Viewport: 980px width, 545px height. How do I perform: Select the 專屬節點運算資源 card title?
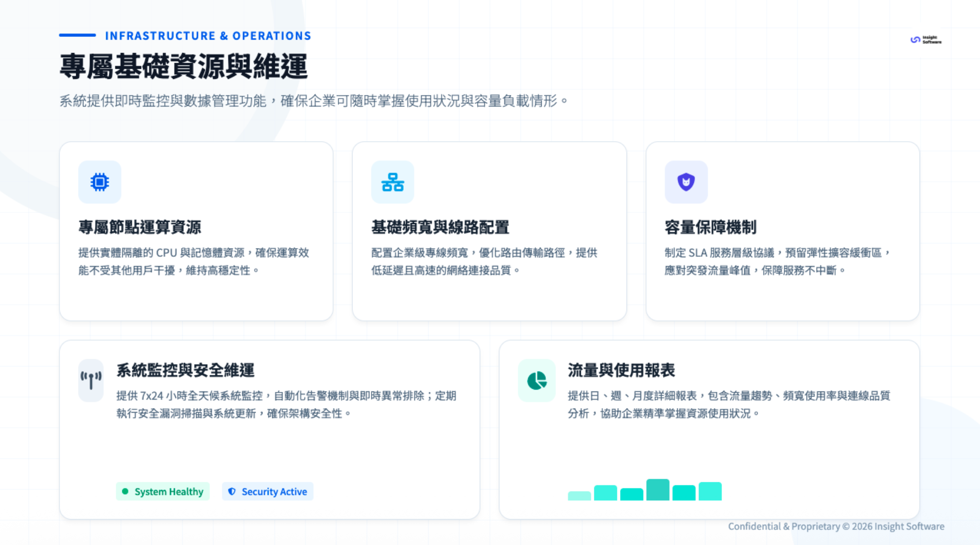140,227
